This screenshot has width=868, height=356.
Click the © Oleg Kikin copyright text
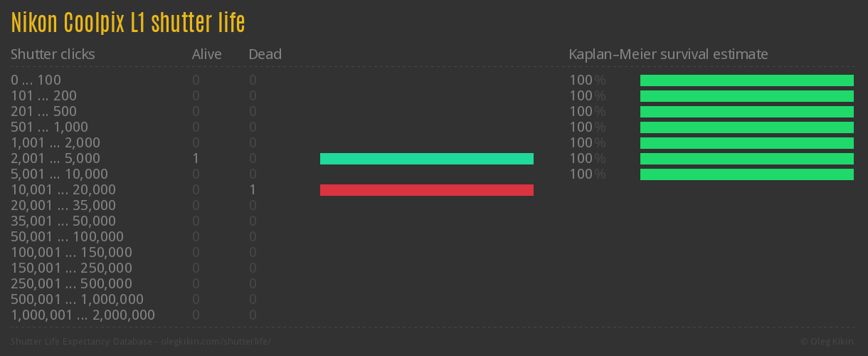828,342
